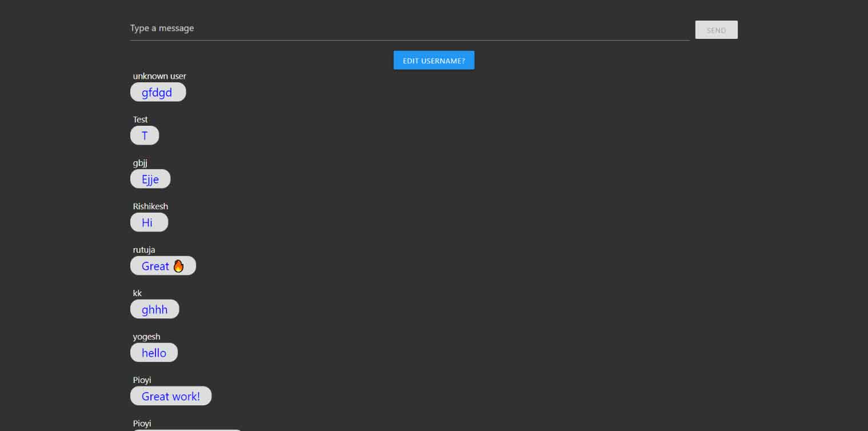The image size is (868, 431).
Task: Select the T message bubble from Test
Action: coord(145,135)
